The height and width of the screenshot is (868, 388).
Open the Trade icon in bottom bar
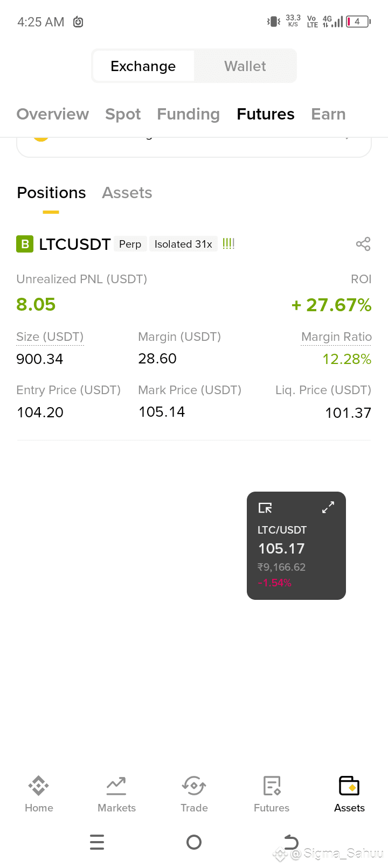tap(194, 786)
